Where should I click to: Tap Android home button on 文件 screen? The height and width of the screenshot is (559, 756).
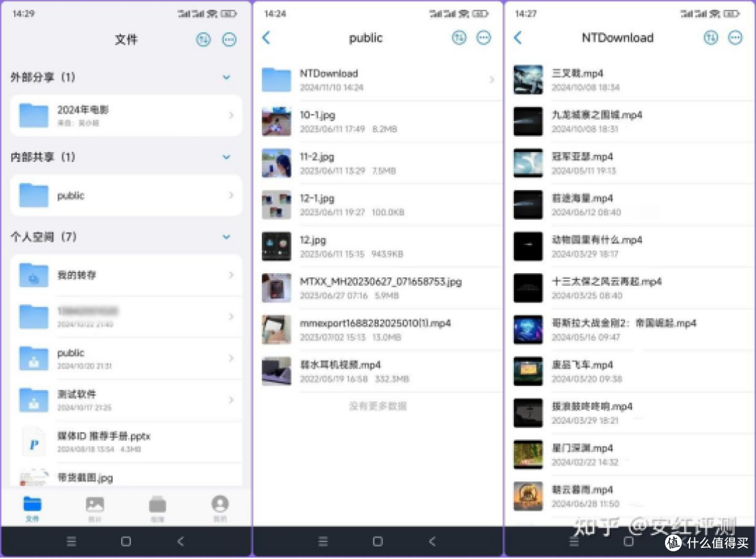[126, 542]
